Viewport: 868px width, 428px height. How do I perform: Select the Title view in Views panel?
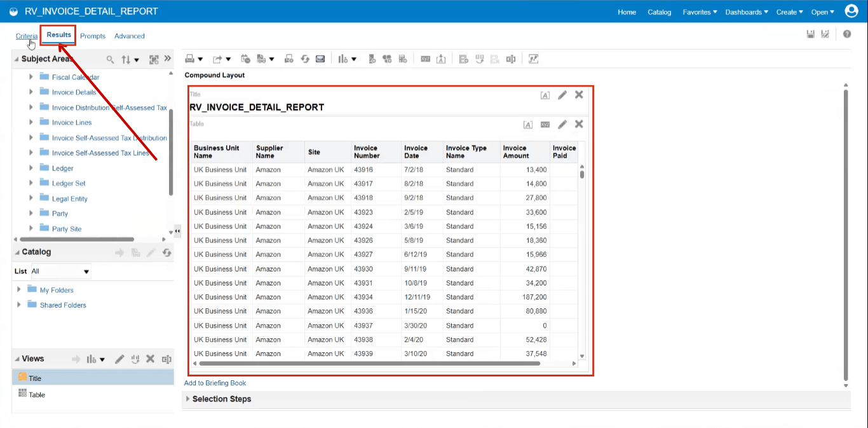pos(36,376)
